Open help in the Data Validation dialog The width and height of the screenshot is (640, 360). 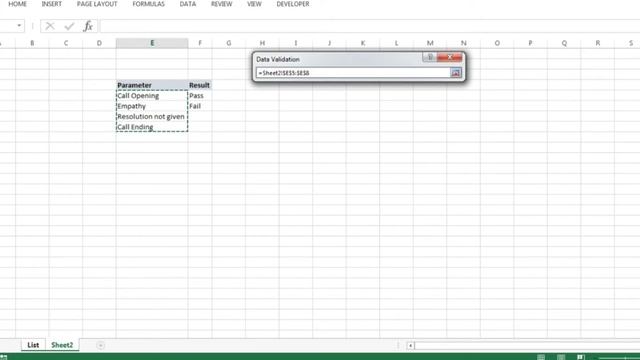coord(429,58)
